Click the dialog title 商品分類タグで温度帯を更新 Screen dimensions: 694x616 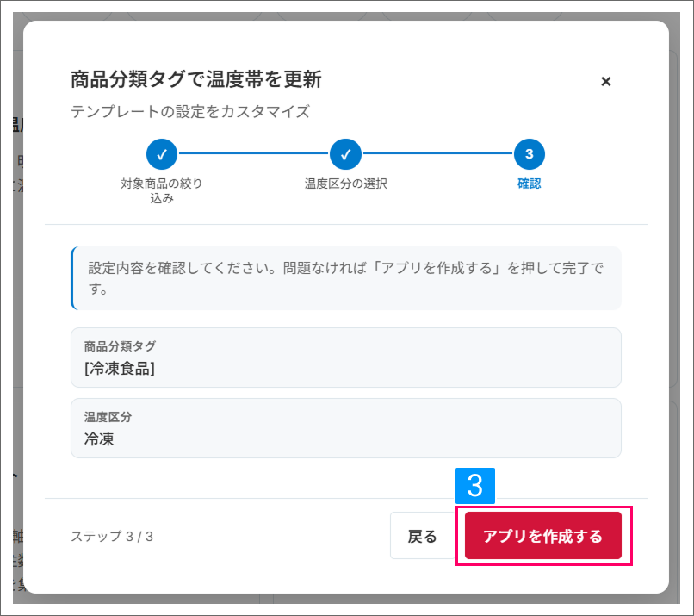(x=196, y=80)
